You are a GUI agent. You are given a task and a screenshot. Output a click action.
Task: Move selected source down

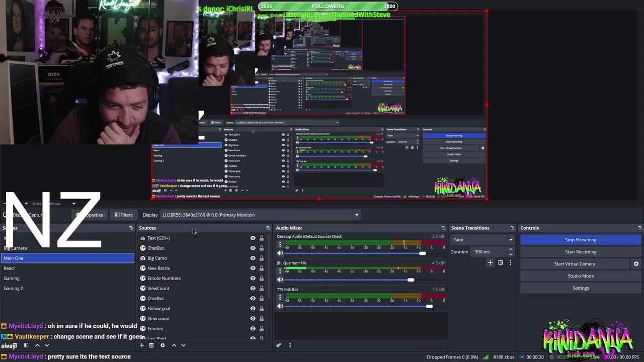(183, 345)
